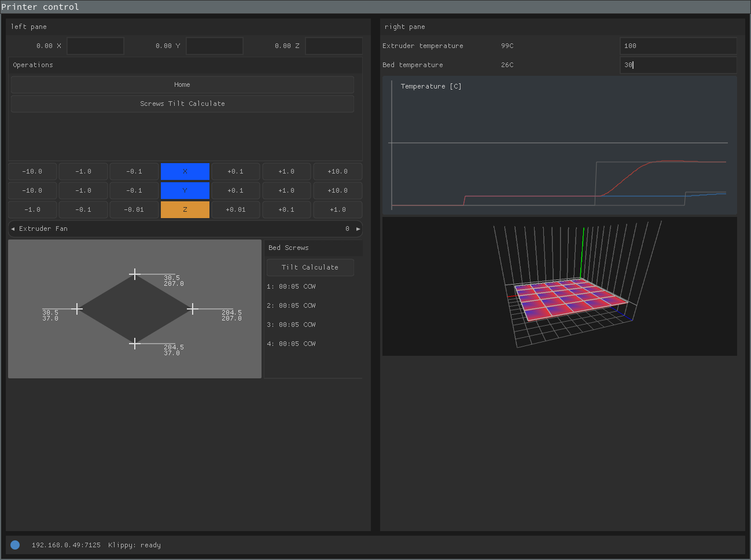This screenshot has width=751, height=560.
Task: Click the left arrow of Extruder Fan
Action: click(x=13, y=229)
